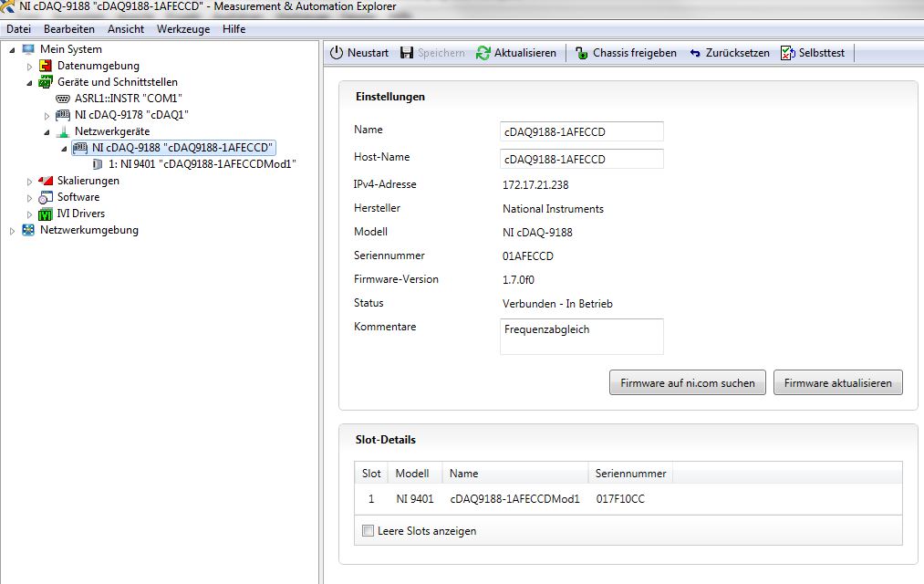Click the Mein System computer icon
This screenshot has height=584, width=924.
(28, 49)
